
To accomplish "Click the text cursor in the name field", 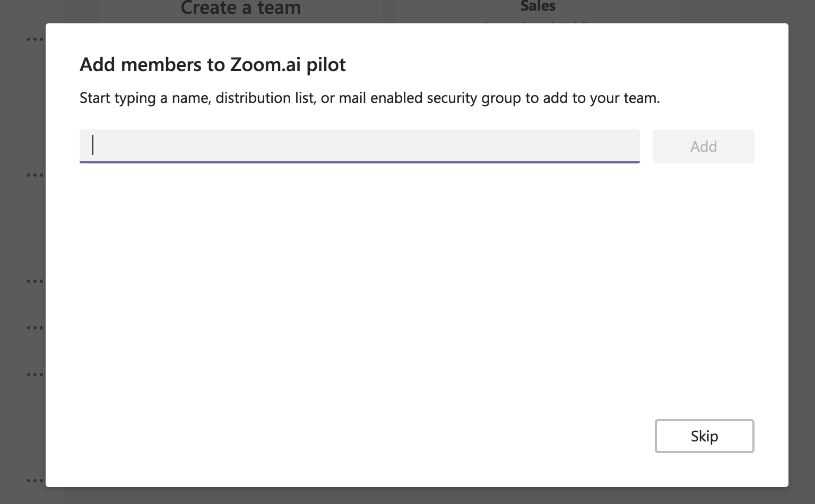I will [93, 145].
